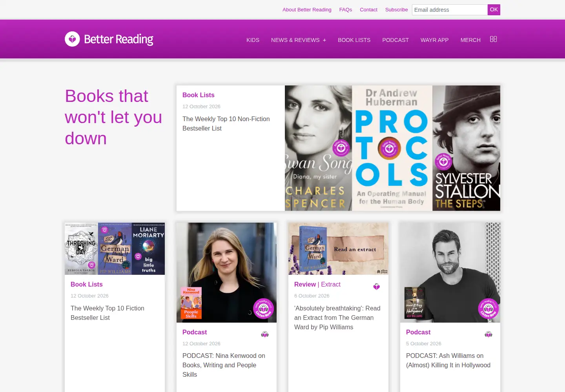Click Books that won't let you down heading
The height and width of the screenshot is (392, 565).
point(113,117)
